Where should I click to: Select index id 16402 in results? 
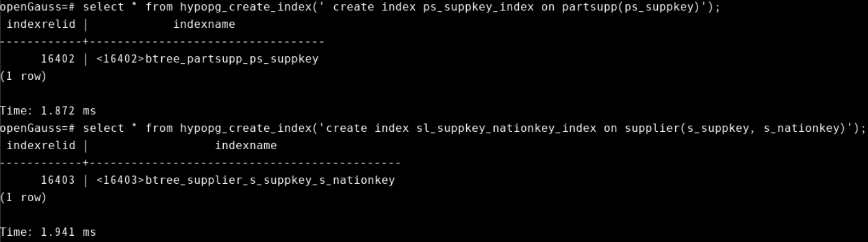[x=58, y=59]
